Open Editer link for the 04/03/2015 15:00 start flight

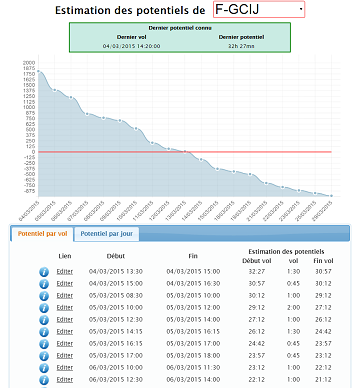click(65, 284)
